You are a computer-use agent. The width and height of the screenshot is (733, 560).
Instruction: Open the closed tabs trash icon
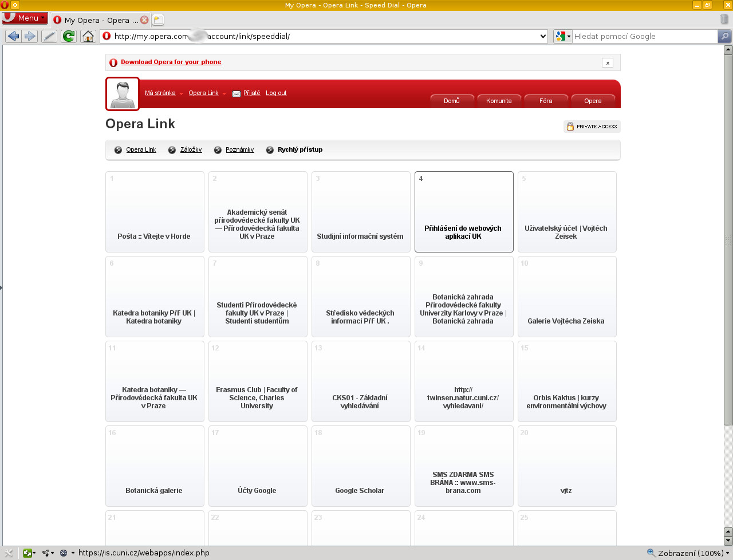coord(724,19)
